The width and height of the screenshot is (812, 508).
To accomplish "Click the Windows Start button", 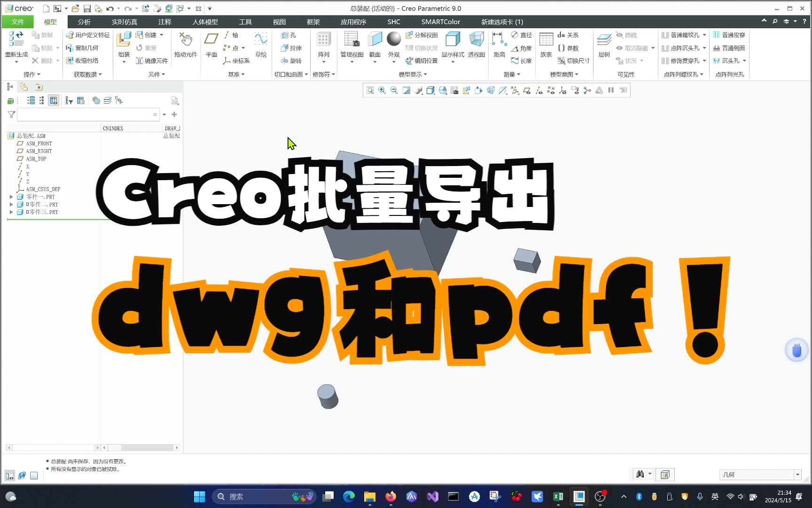I will (x=200, y=497).
